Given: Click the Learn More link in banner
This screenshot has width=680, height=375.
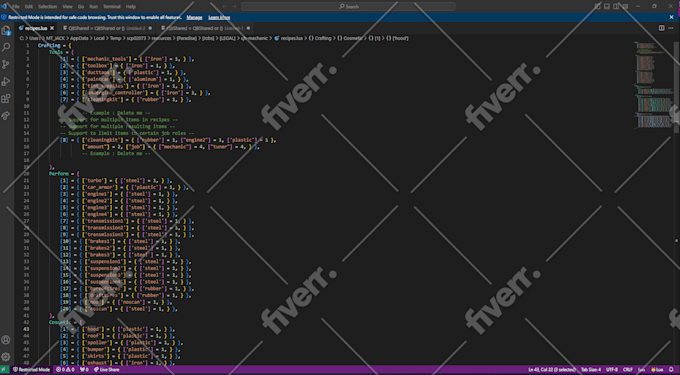Looking at the screenshot, I should tap(219, 17).
